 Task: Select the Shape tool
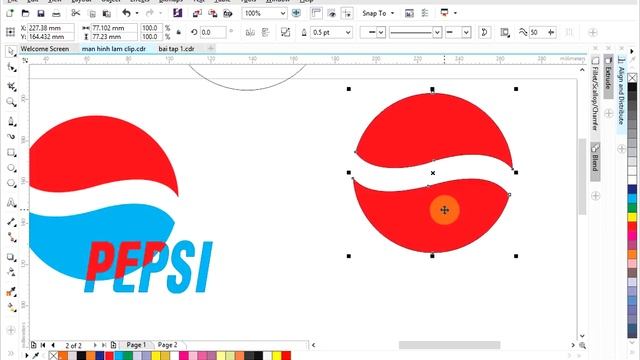click(x=11, y=68)
